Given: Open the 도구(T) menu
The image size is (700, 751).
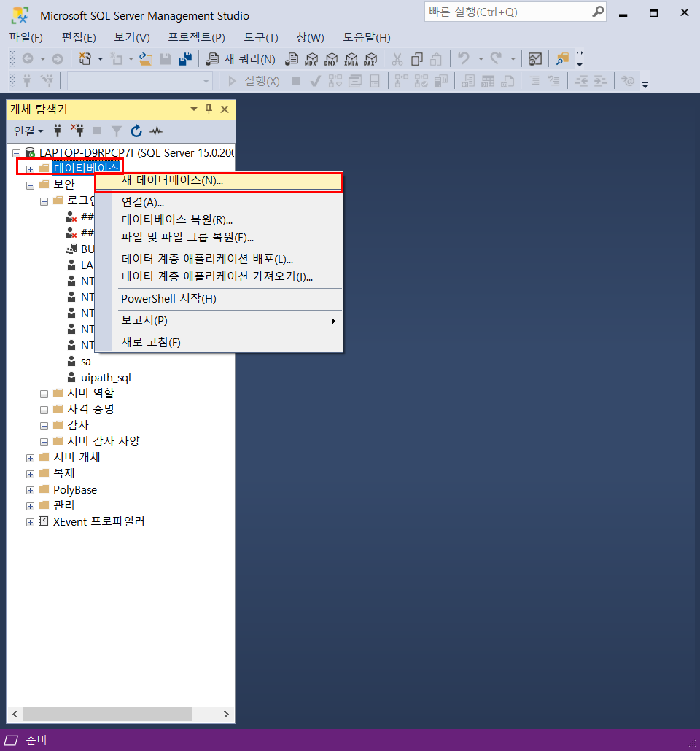Looking at the screenshot, I should pyautogui.click(x=260, y=37).
